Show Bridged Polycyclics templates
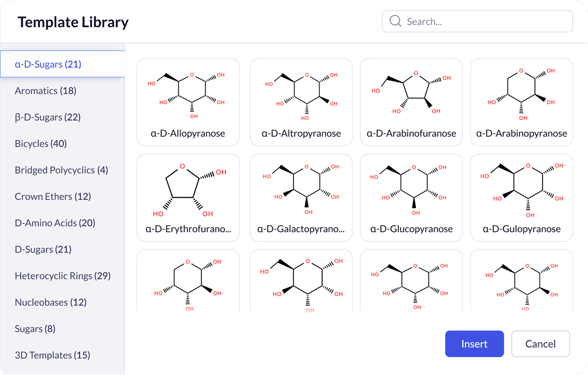588x375 pixels. click(x=61, y=170)
